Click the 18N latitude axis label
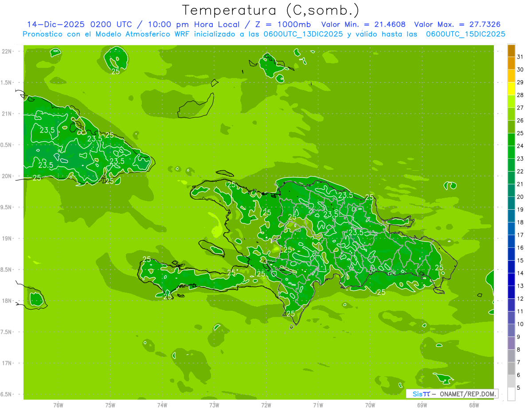The width and height of the screenshot is (532, 411). 7,301
